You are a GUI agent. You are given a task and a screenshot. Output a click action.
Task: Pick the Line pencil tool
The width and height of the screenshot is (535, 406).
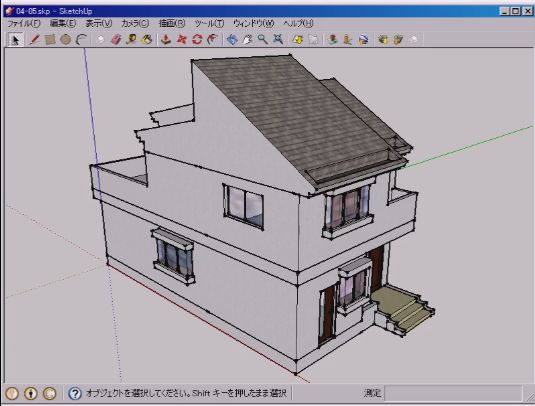click(x=34, y=40)
